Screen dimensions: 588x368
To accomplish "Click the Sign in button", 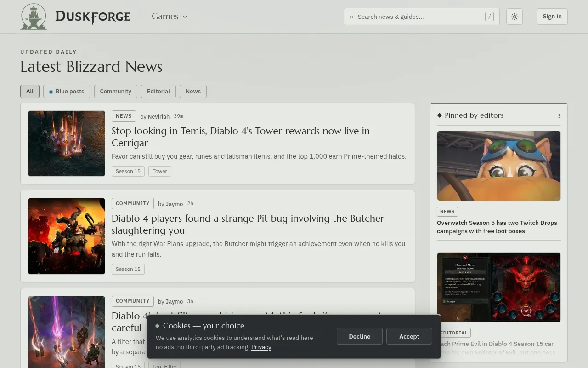I will click(552, 17).
